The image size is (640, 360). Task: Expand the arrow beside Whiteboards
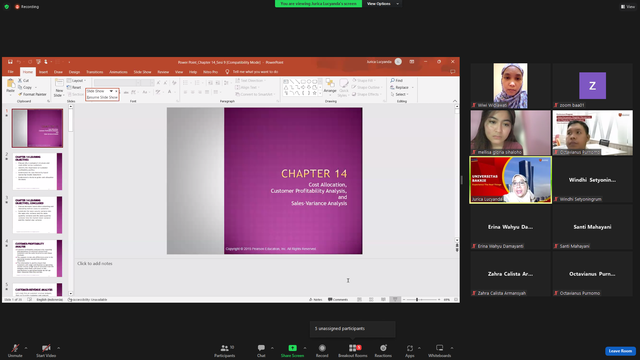[452, 348]
